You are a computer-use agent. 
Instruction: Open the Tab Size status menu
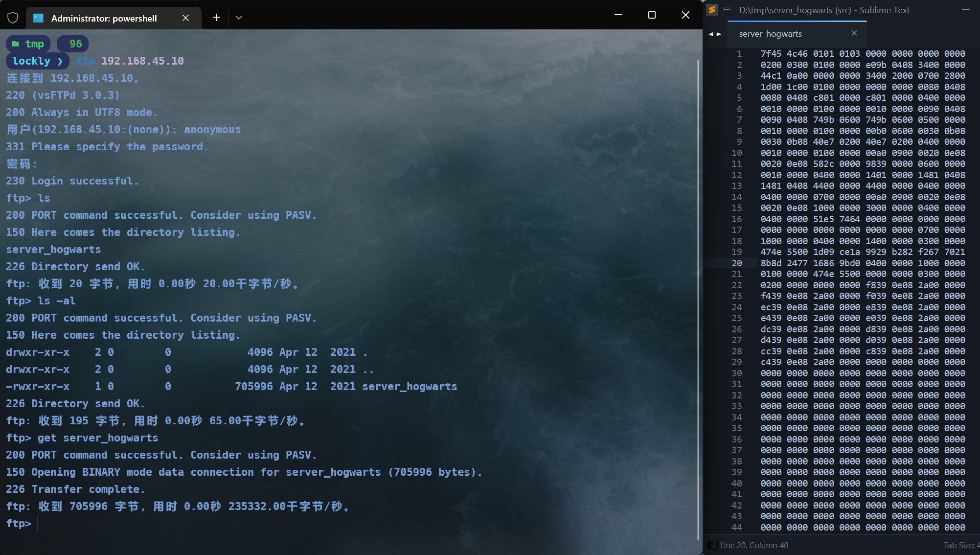pyautogui.click(x=961, y=545)
